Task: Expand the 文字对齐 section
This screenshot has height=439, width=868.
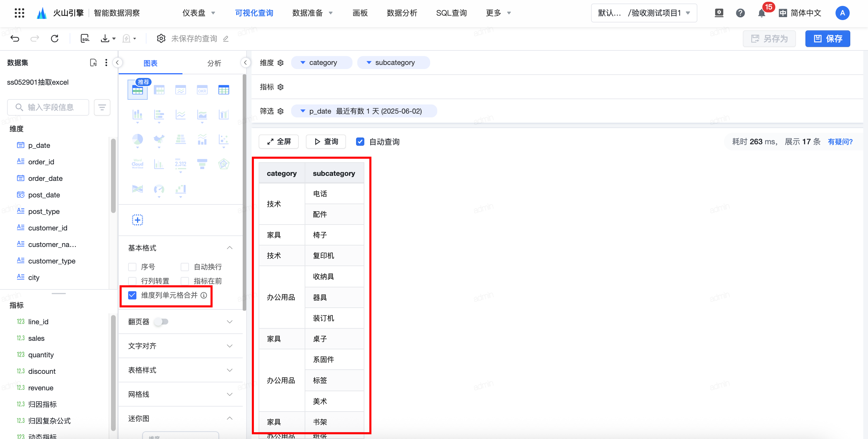Action: point(230,346)
